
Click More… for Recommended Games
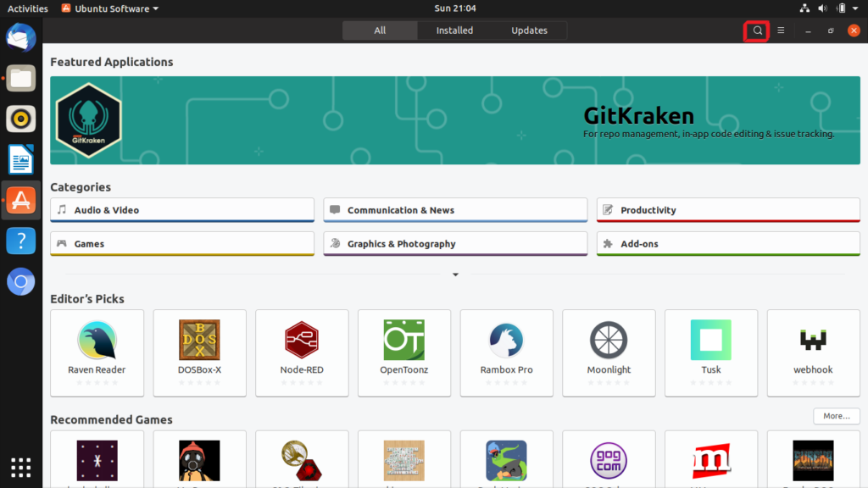(837, 416)
